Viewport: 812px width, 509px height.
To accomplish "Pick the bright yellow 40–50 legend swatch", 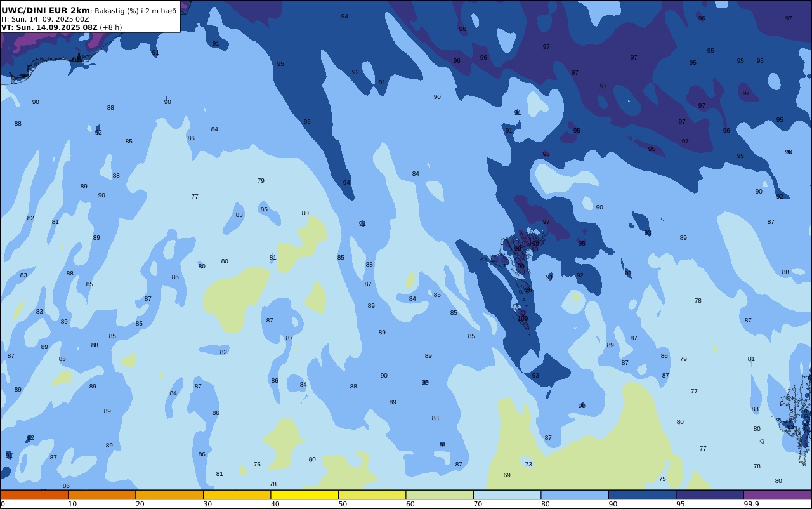I will [304, 494].
